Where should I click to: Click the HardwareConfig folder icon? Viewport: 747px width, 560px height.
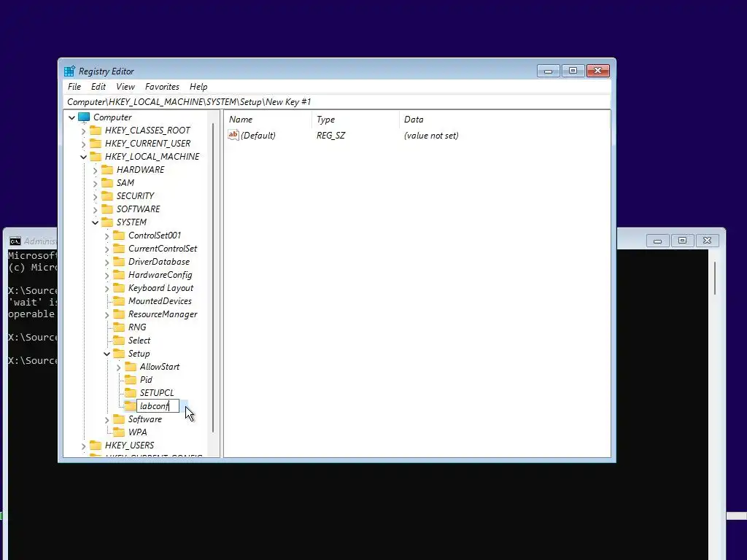119,275
